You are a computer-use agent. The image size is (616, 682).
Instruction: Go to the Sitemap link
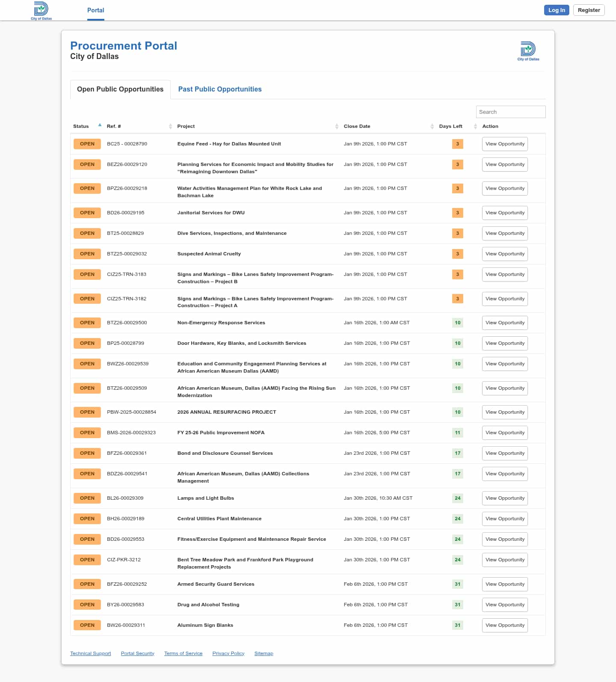[264, 653]
